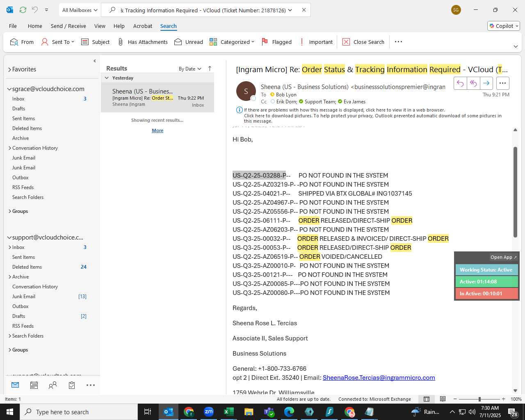Open the SG account avatar
The image size is (525, 420).
tap(456, 10)
